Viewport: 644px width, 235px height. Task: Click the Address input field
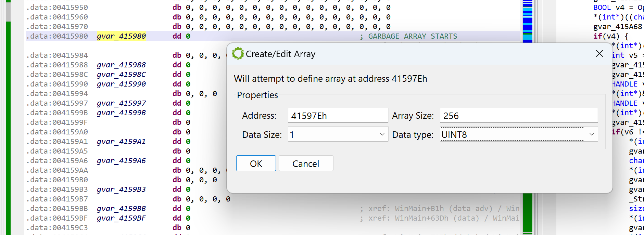pyautogui.click(x=338, y=116)
